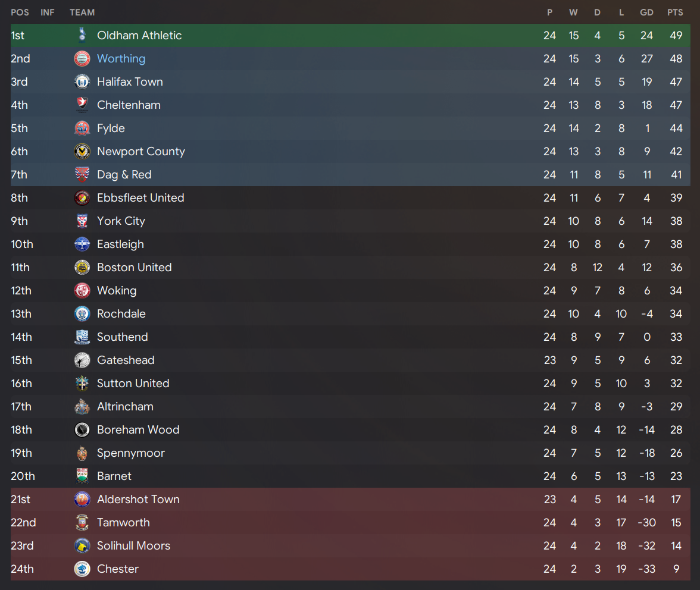Click the W column header
The width and height of the screenshot is (700, 590).
pos(573,12)
